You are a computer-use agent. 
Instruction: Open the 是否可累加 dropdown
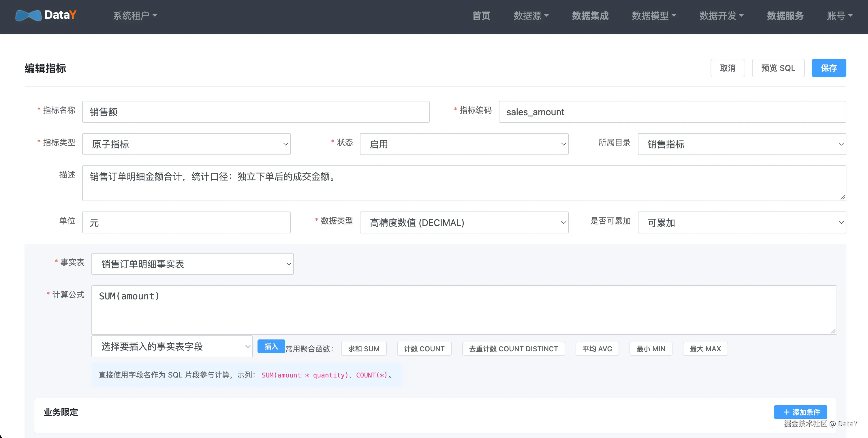pos(742,222)
